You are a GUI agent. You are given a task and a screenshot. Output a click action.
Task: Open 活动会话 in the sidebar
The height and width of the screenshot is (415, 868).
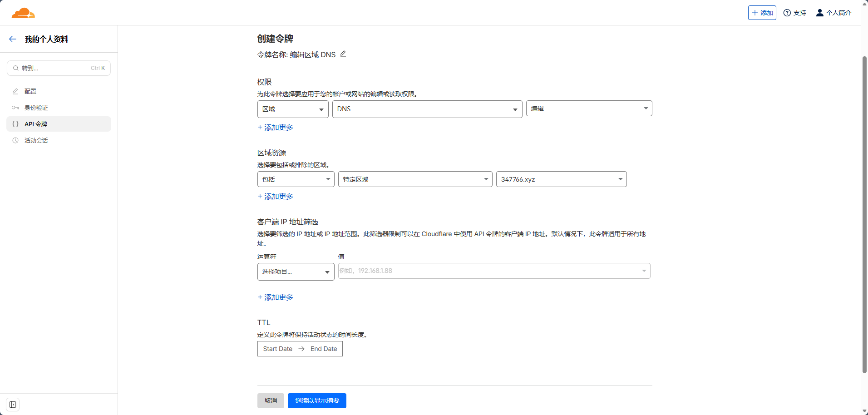coord(36,140)
